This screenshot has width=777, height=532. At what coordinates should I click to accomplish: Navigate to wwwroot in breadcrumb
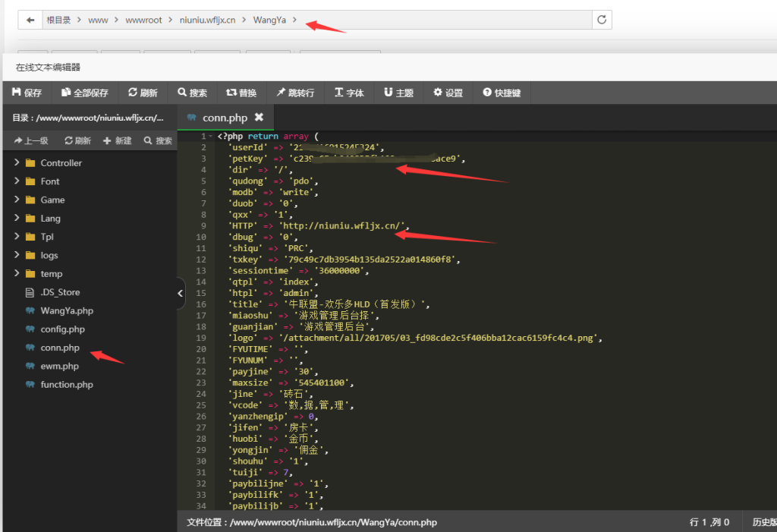[x=143, y=20]
